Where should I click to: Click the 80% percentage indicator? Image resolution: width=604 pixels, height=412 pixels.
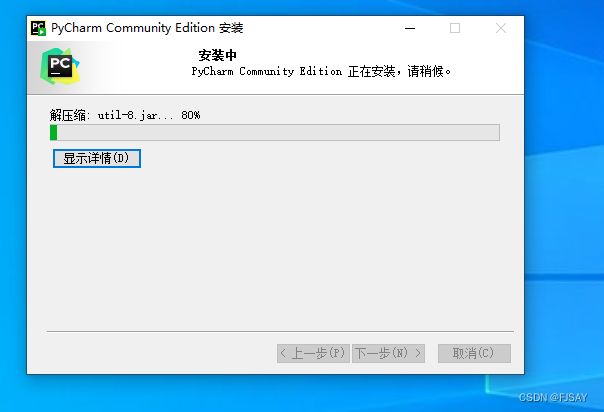(191, 115)
